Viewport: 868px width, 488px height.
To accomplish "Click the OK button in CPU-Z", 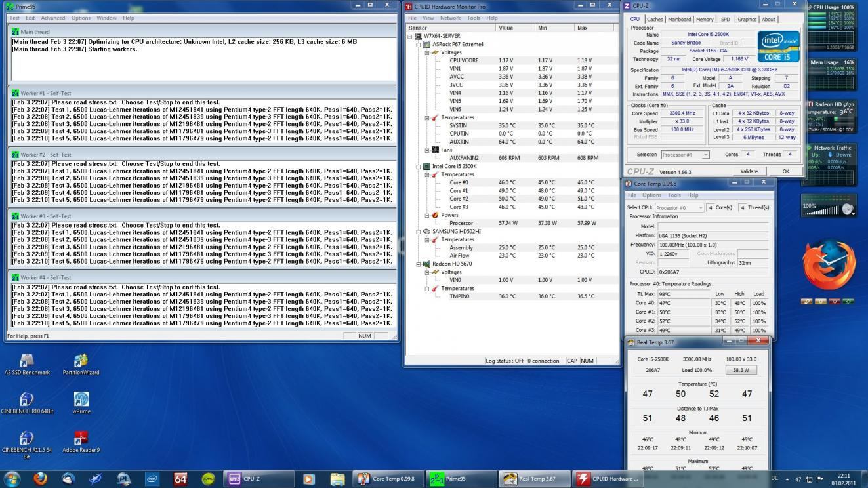I will click(x=785, y=171).
